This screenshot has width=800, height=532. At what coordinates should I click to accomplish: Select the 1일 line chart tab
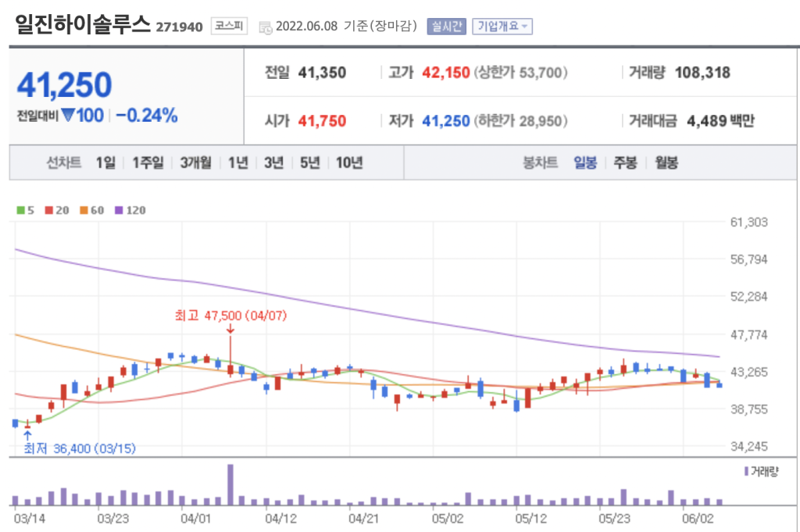click(105, 163)
